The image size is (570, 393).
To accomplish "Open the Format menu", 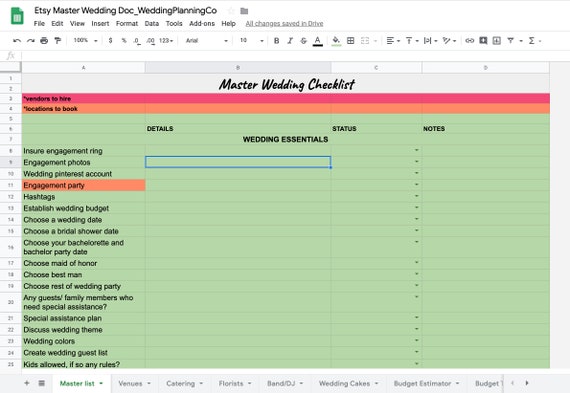I will [127, 24].
